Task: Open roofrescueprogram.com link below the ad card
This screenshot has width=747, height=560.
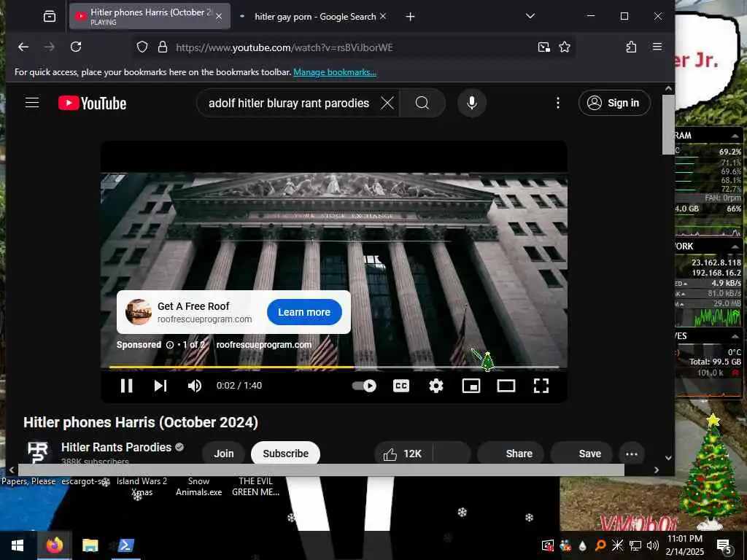Action: (x=264, y=345)
